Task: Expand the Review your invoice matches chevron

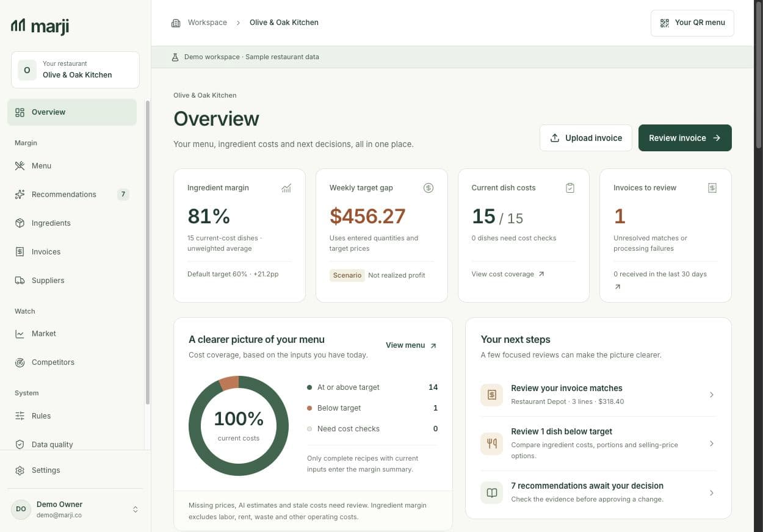Action: coord(712,395)
